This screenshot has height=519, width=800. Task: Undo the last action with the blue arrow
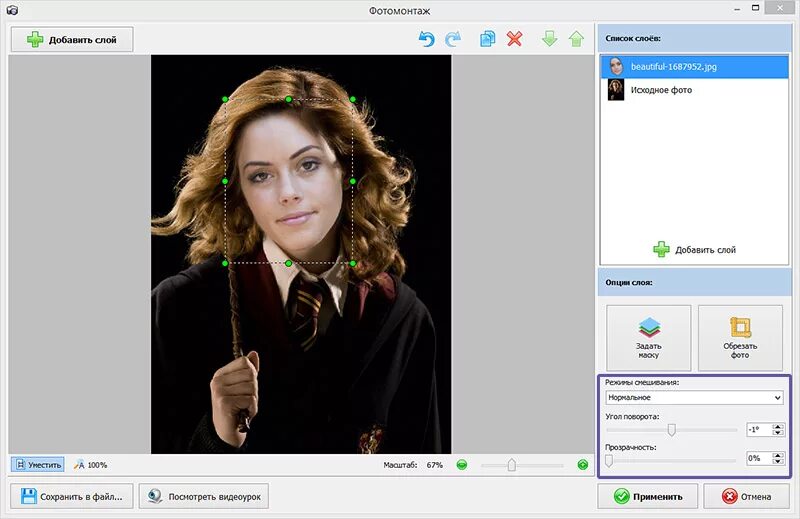coord(426,39)
